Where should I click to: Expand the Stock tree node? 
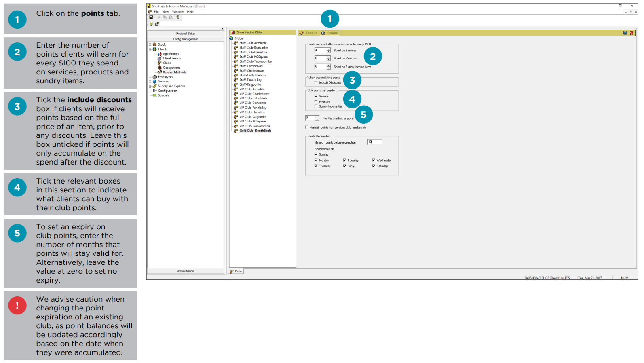(x=150, y=44)
